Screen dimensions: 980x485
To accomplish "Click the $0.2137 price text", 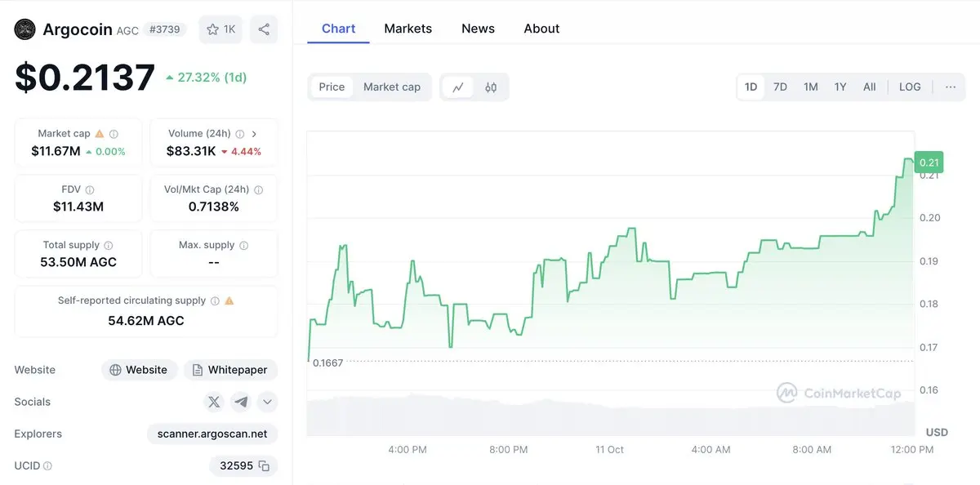I will (85, 78).
